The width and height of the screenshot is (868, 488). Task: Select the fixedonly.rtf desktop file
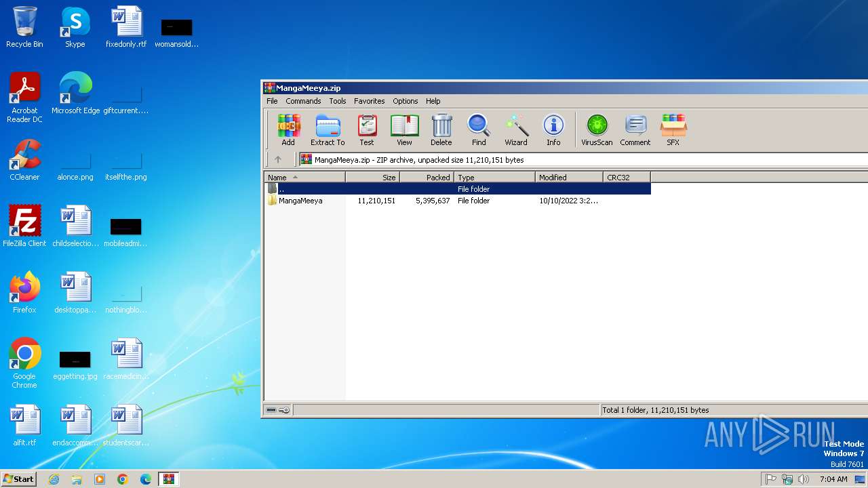pos(126,27)
